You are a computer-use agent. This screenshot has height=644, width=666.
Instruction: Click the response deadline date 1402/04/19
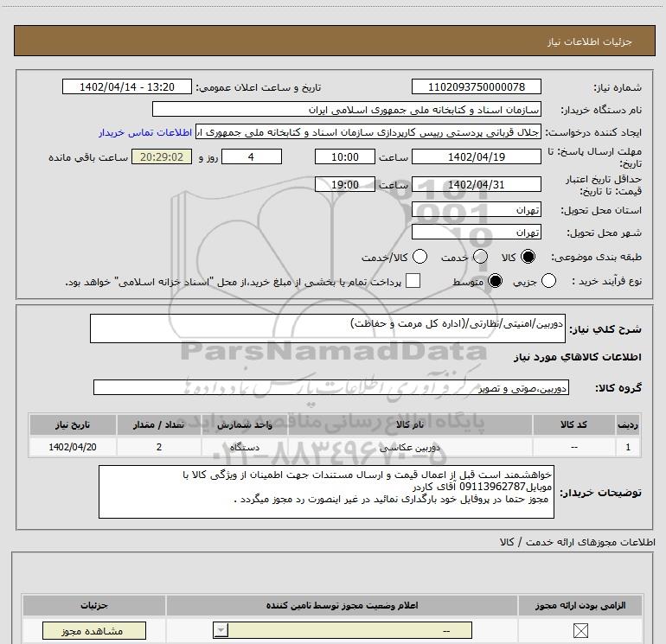(x=476, y=157)
